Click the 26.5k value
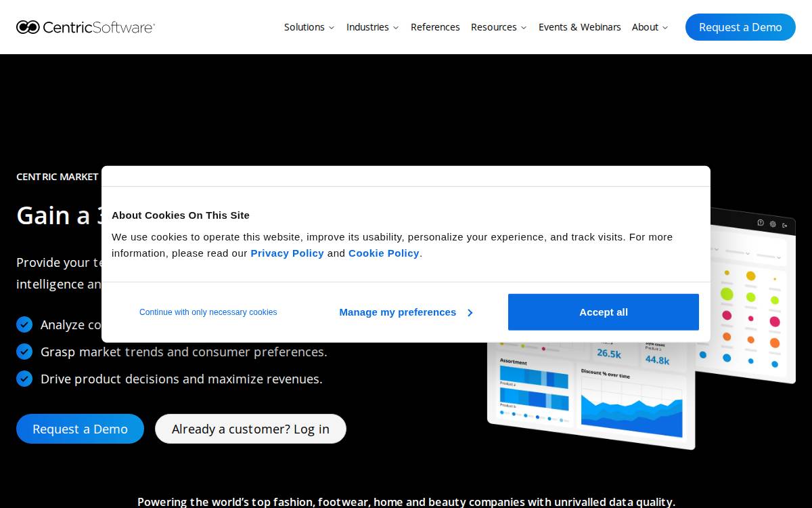This screenshot has width=812, height=508. [609, 354]
